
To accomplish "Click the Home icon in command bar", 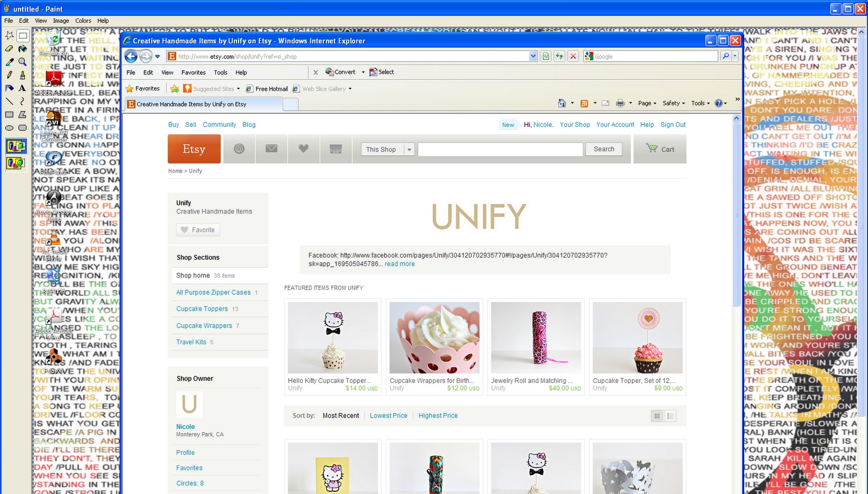I will tap(562, 103).
